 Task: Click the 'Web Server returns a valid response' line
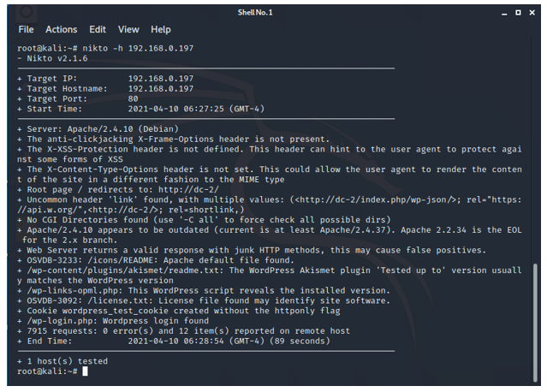(x=252, y=251)
